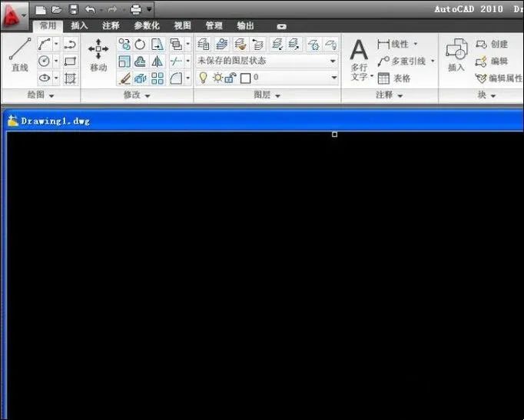The height and width of the screenshot is (420, 524).
Task: Open the arc dropdown beside the polyline tool
Action: tap(56, 44)
